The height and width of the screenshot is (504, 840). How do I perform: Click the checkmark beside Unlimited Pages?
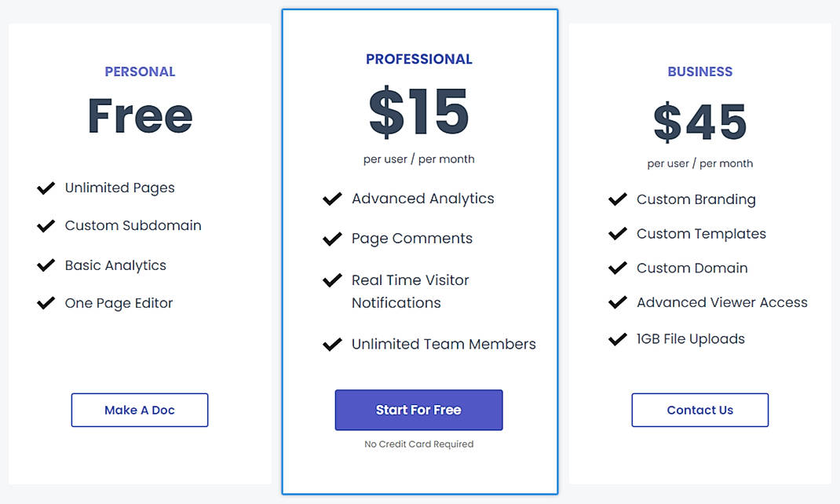pos(46,188)
